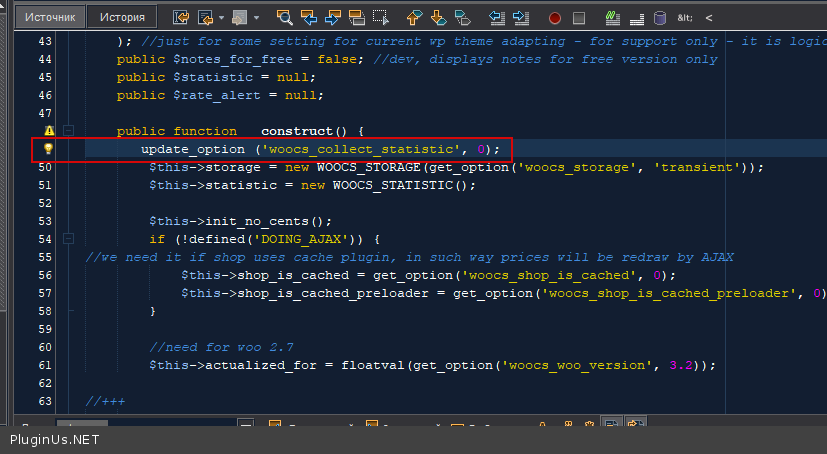This screenshot has height=454, width=827.
Task: Click the Last Edit location icon
Action: click(x=181, y=17)
